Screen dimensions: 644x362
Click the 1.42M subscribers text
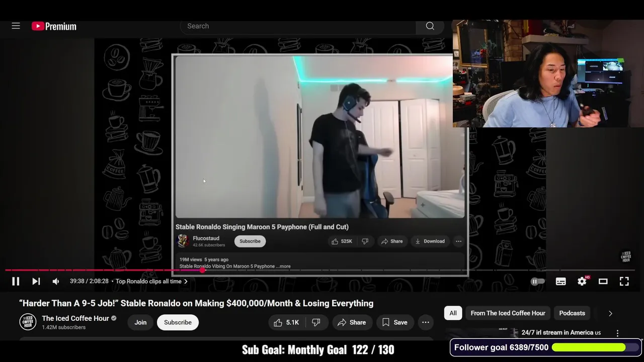(64, 327)
